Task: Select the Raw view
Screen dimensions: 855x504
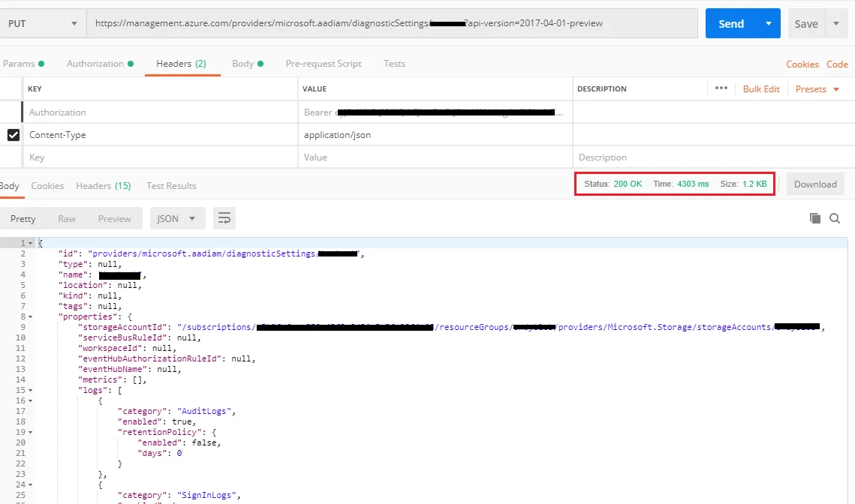Action: [67, 218]
